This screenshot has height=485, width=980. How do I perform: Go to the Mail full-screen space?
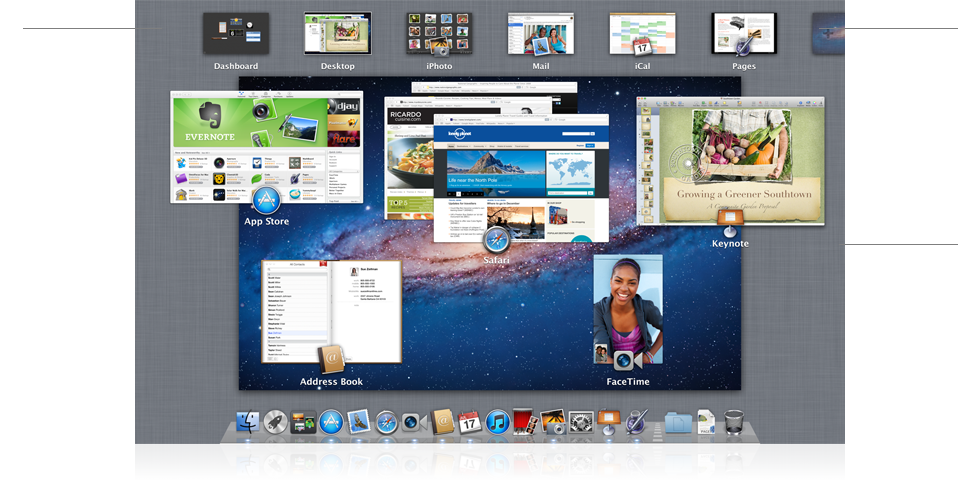541,34
